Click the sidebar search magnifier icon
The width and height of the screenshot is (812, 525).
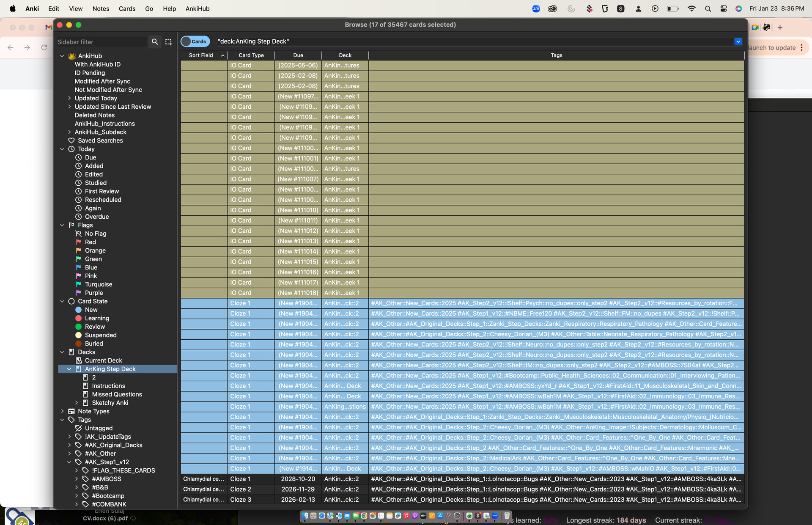point(155,41)
